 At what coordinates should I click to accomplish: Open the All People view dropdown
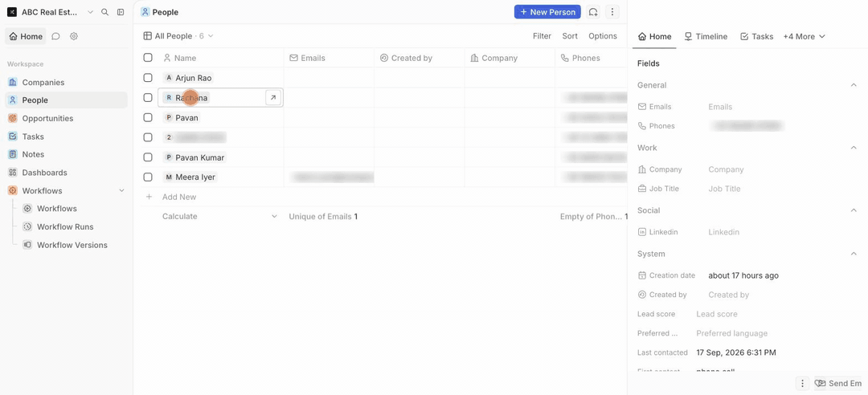[x=178, y=36]
